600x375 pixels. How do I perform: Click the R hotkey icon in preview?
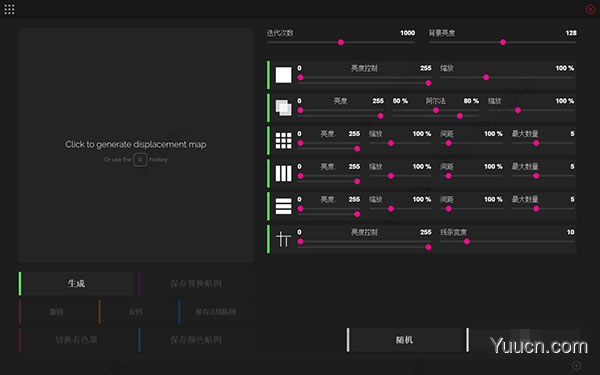pyautogui.click(x=140, y=160)
